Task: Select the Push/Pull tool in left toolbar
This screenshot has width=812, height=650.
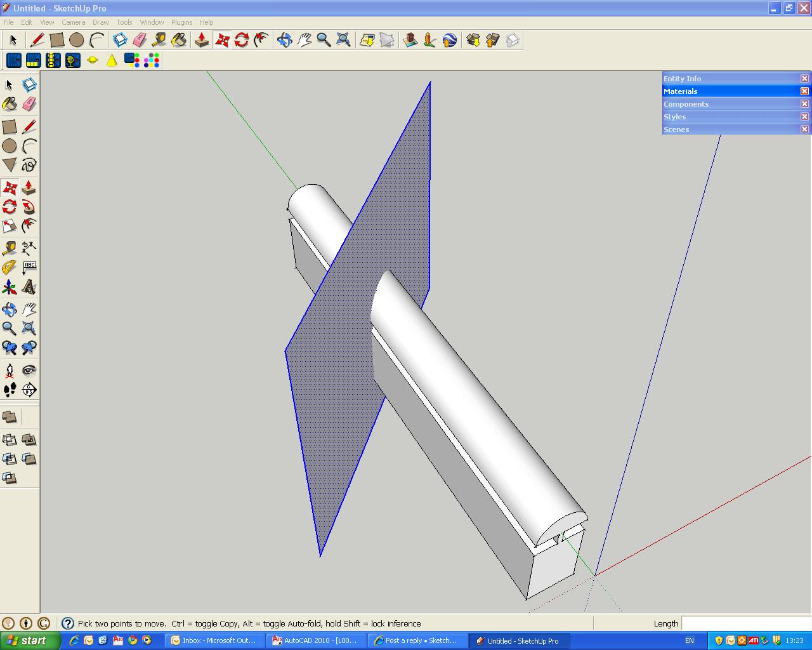Action: pos(29,188)
